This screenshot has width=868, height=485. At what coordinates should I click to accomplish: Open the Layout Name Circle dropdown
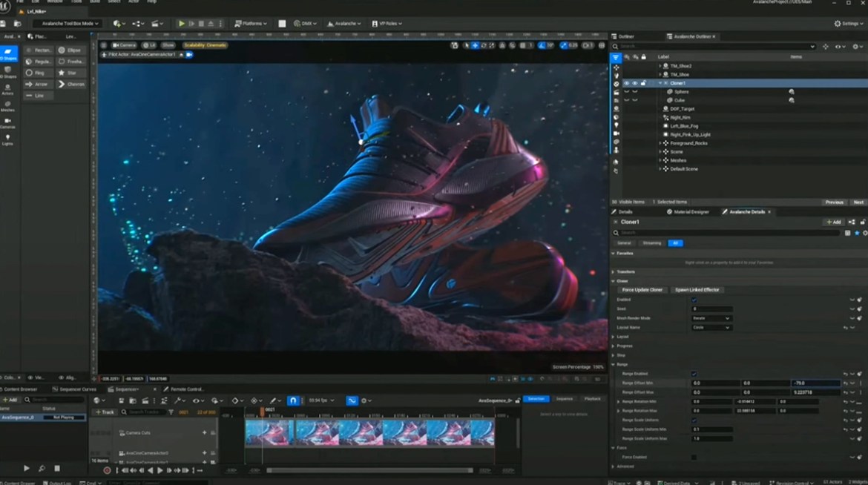[711, 327]
